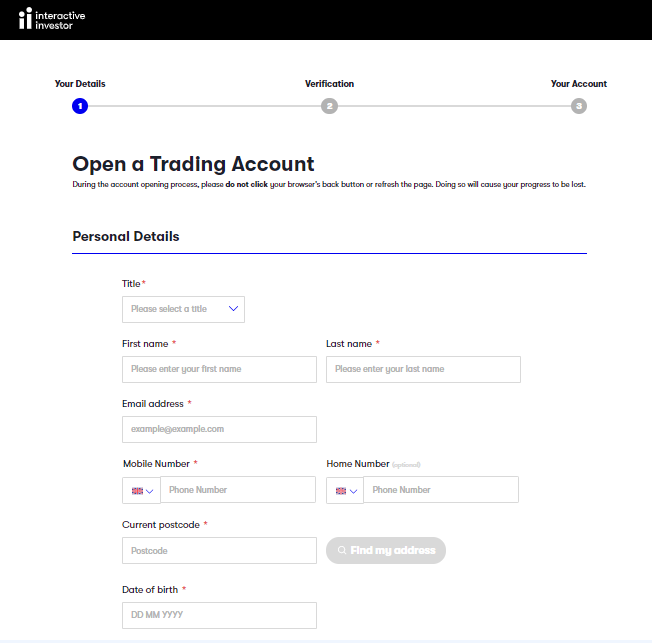
Task: Focus the Last name field
Action: (423, 369)
